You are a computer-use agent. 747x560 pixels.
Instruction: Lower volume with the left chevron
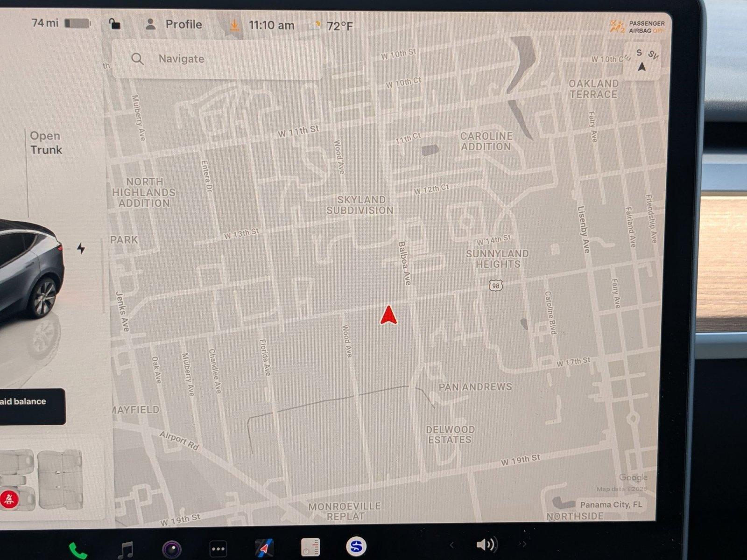click(x=451, y=545)
